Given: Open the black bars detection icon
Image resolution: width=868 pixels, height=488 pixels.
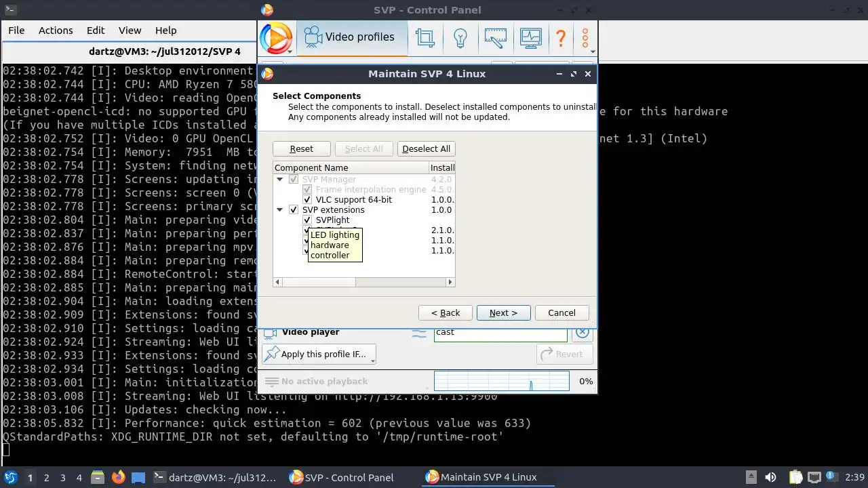Looking at the screenshot, I should pos(495,37).
